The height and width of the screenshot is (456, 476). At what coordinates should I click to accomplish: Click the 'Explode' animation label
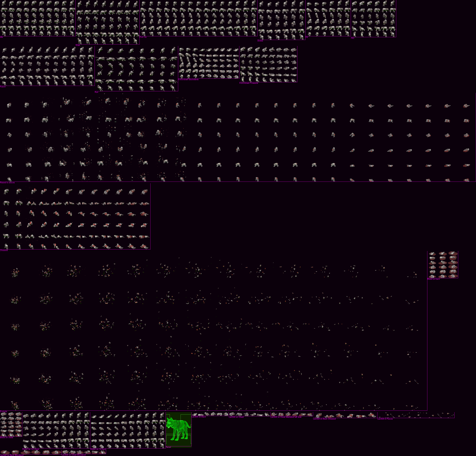(4, 412)
